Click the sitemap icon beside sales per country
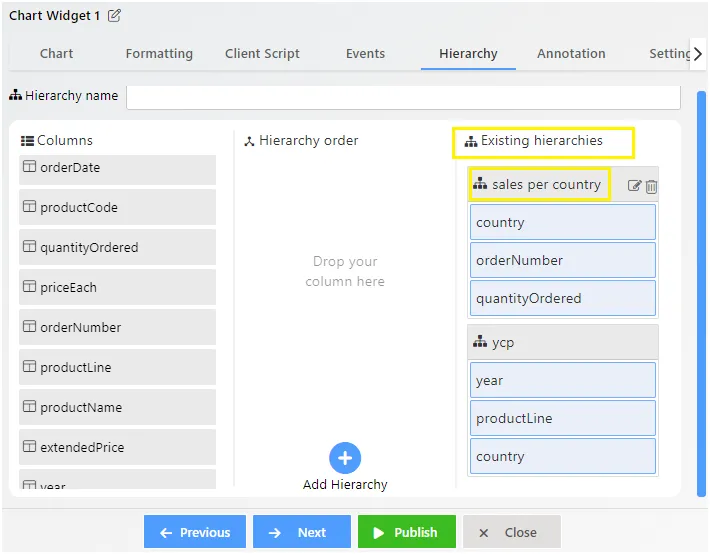 pos(480,184)
